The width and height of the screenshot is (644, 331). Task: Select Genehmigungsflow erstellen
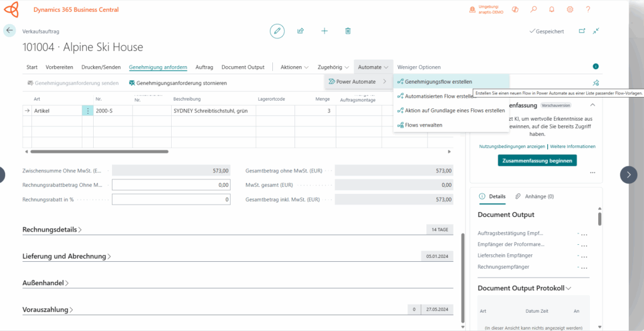(x=452, y=82)
